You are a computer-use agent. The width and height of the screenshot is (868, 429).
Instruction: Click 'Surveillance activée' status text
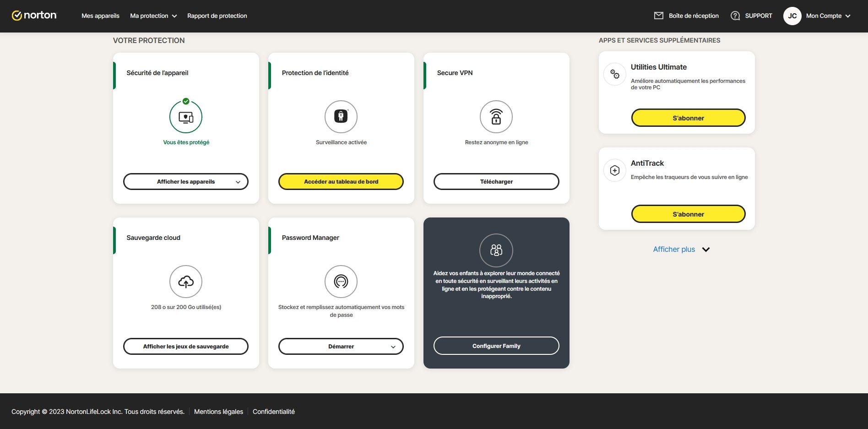coord(341,142)
